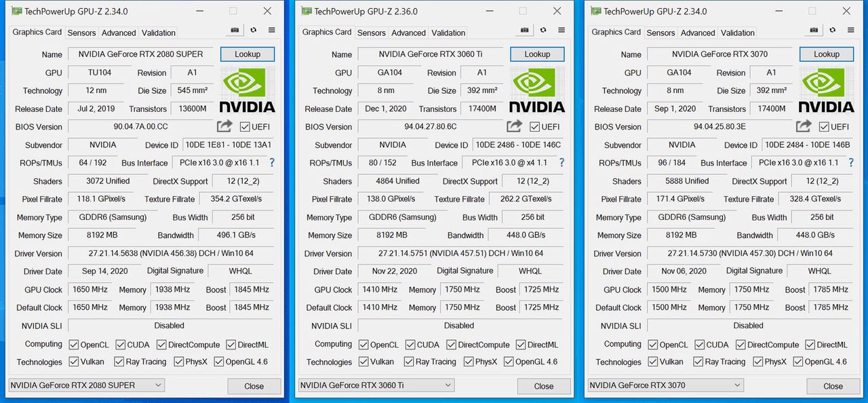The width and height of the screenshot is (868, 403).
Task: Click Device ID 10DE 2484 - 10DE 146B
Action: 808,145
